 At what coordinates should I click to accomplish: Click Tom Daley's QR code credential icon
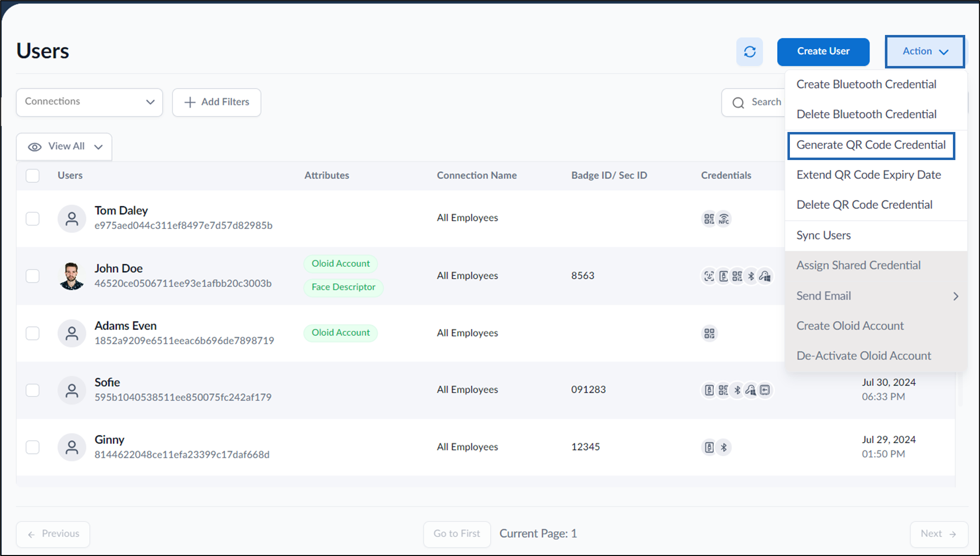point(709,219)
